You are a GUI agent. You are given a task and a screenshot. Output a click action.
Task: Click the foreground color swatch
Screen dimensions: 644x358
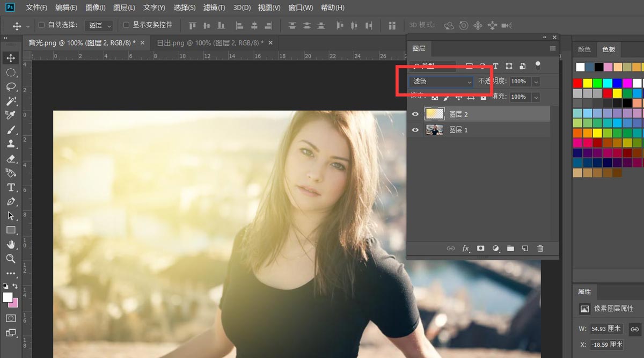[x=8, y=297]
